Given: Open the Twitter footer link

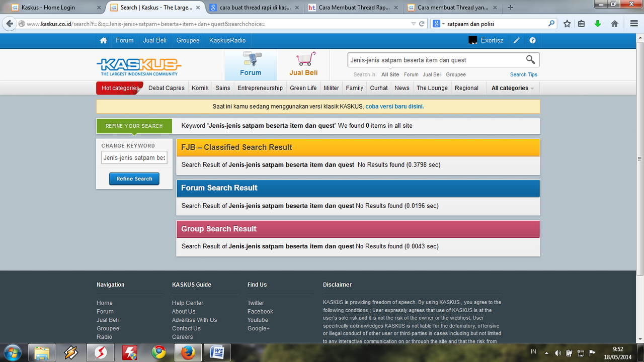Looking at the screenshot, I should click(256, 303).
